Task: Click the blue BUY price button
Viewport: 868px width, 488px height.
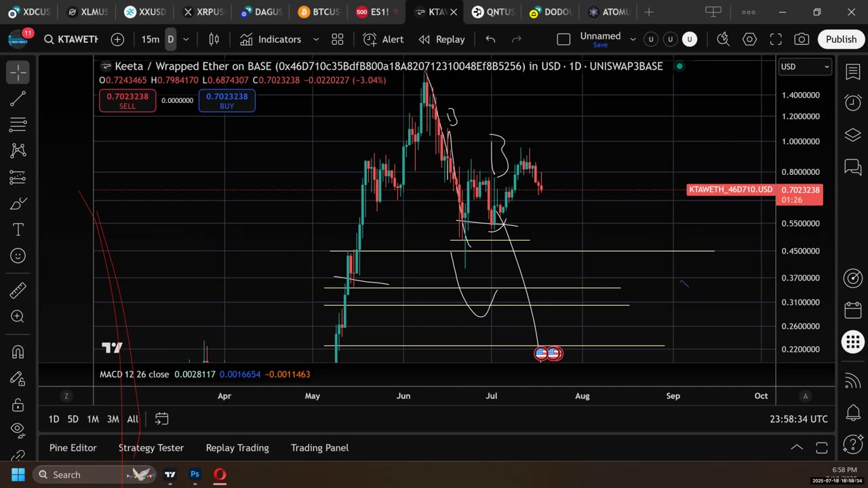Action: coord(226,101)
